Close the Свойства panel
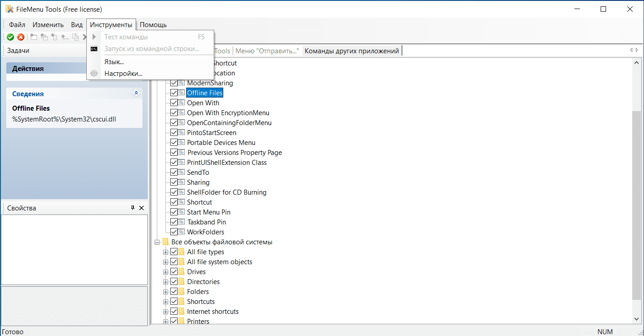 [141, 208]
